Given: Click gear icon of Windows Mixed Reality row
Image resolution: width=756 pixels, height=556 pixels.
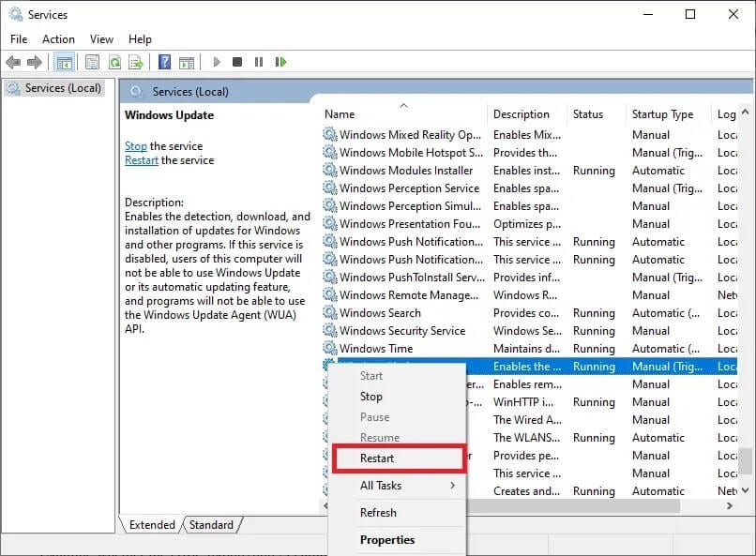Looking at the screenshot, I should [x=330, y=134].
